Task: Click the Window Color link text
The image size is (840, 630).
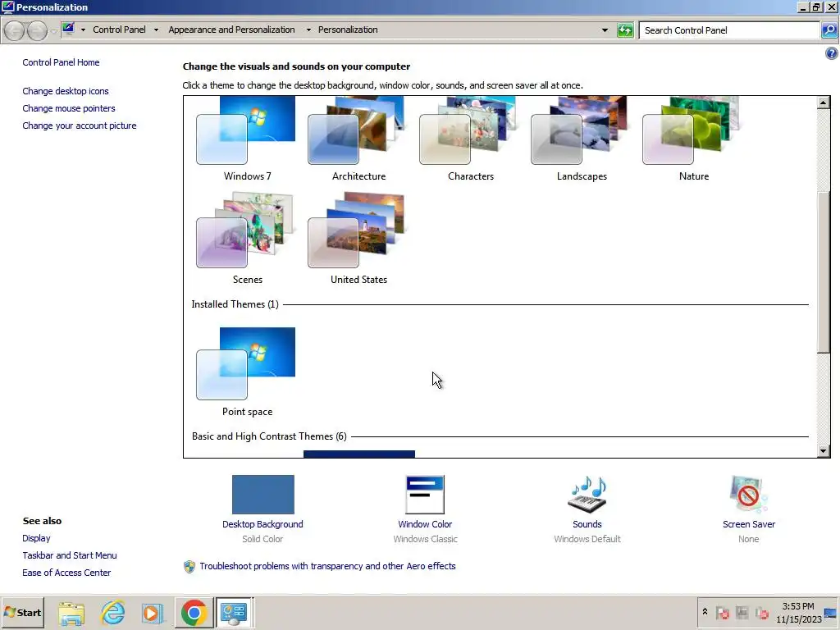Action: coord(425,524)
